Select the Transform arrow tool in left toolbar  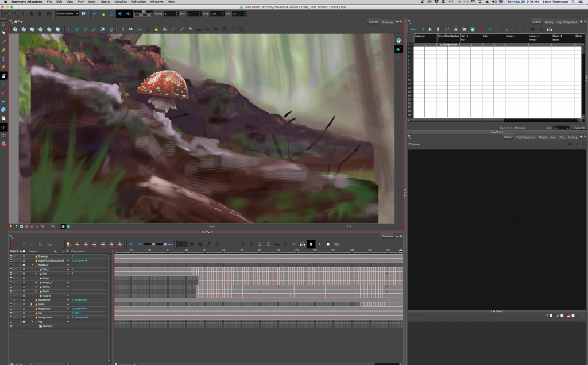(x=3, y=33)
